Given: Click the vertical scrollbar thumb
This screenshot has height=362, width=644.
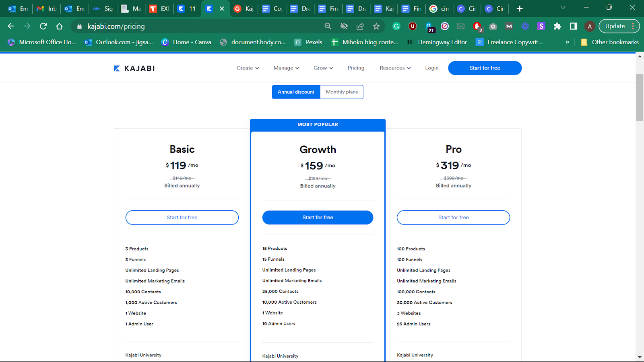Looking at the screenshot, I should (x=640, y=97).
